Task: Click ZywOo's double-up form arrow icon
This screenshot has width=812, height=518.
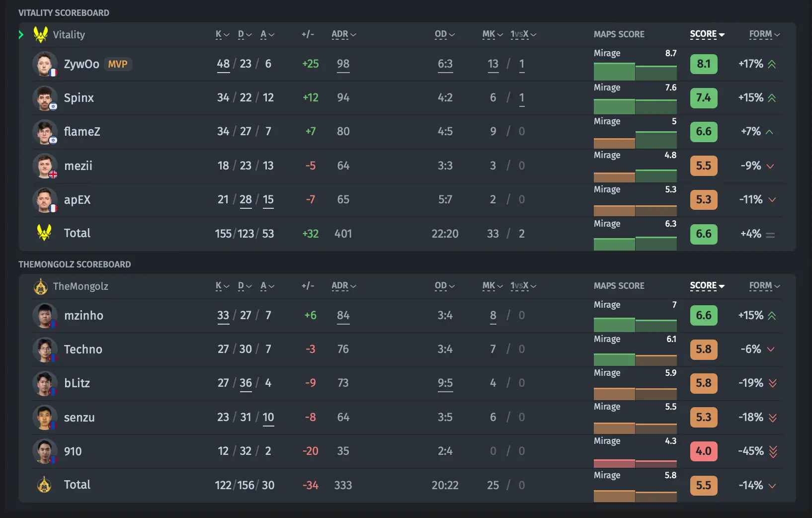Action: [x=772, y=64]
